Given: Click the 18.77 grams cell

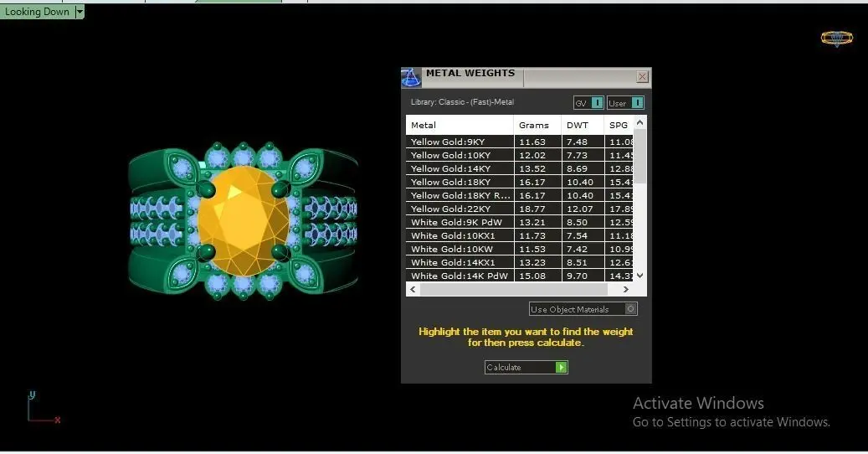Looking at the screenshot, I should [x=537, y=209].
